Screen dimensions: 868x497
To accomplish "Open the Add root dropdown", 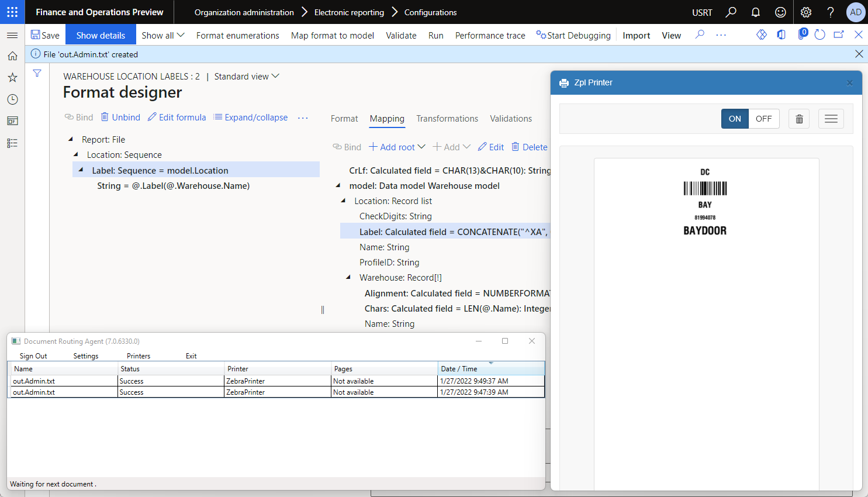I will point(397,147).
